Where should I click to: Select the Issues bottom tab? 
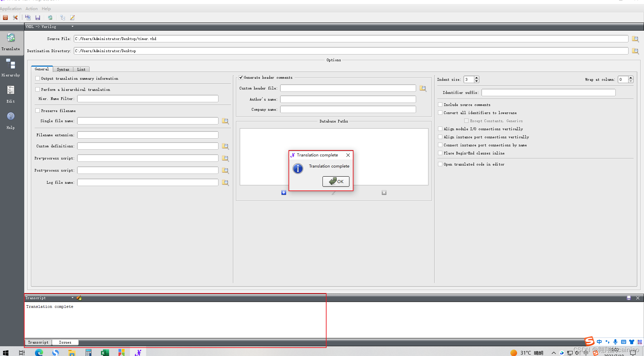pyautogui.click(x=65, y=342)
